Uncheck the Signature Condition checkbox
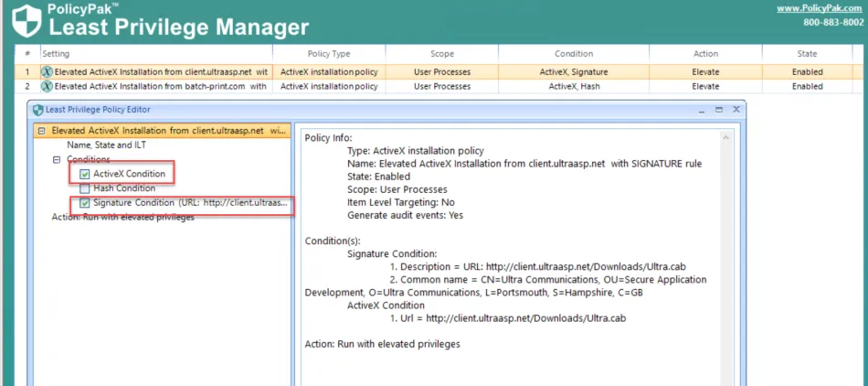868x386 pixels. coord(85,203)
